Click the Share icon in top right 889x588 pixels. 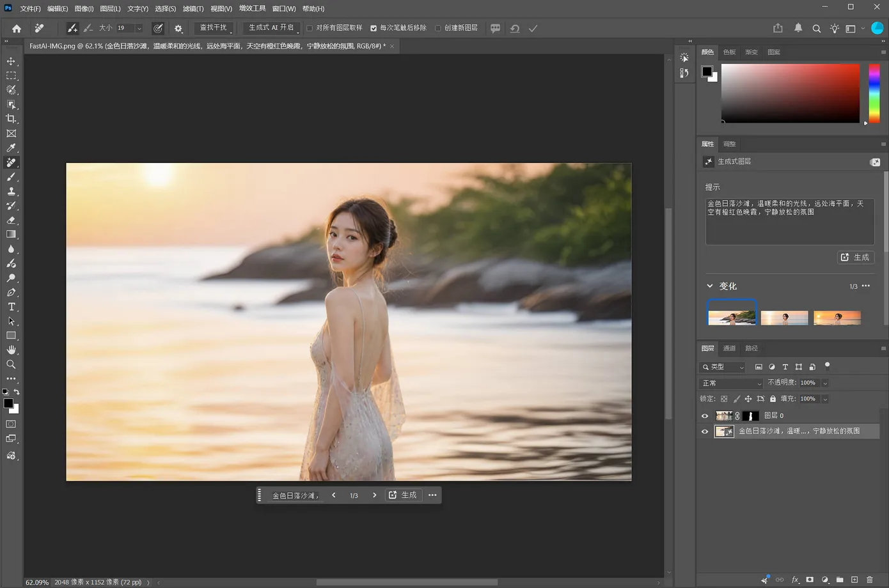(x=778, y=28)
